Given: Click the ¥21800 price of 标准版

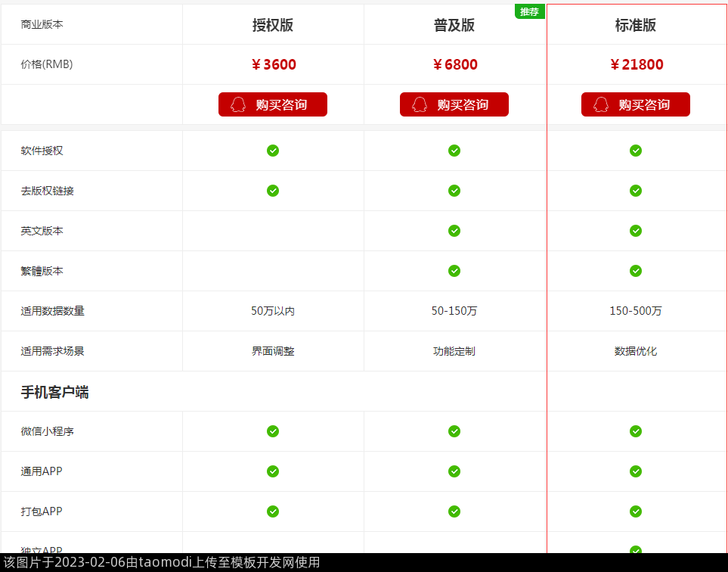Looking at the screenshot, I should (x=636, y=64).
